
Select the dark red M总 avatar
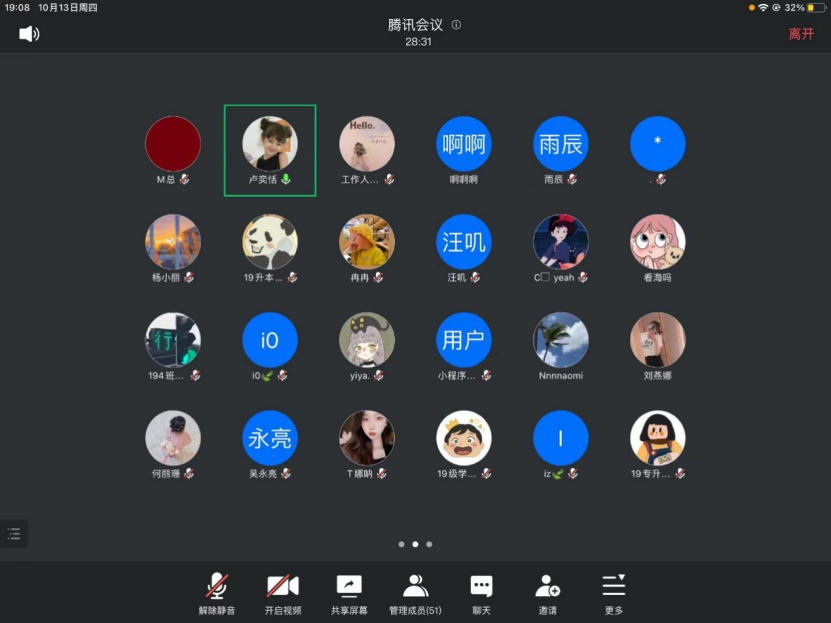click(x=173, y=144)
